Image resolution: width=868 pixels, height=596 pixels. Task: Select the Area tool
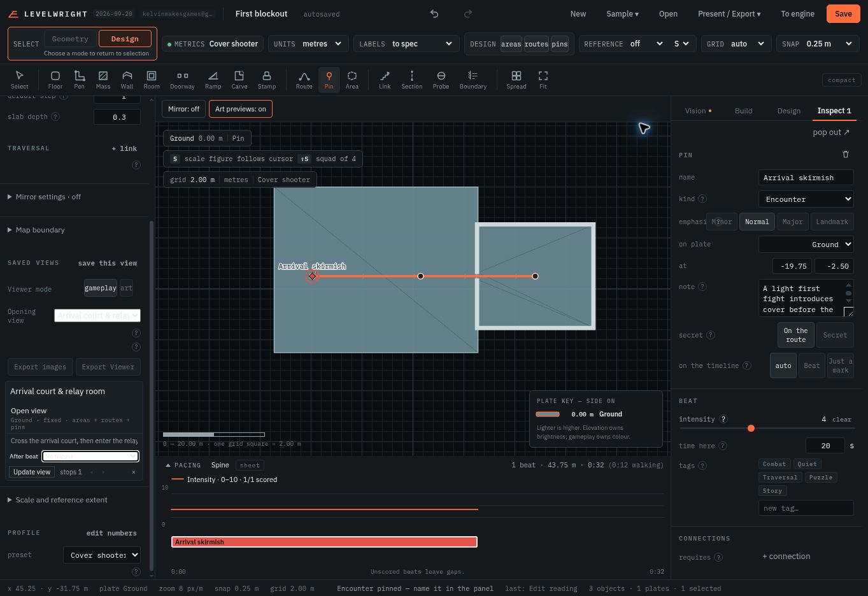(352, 80)
